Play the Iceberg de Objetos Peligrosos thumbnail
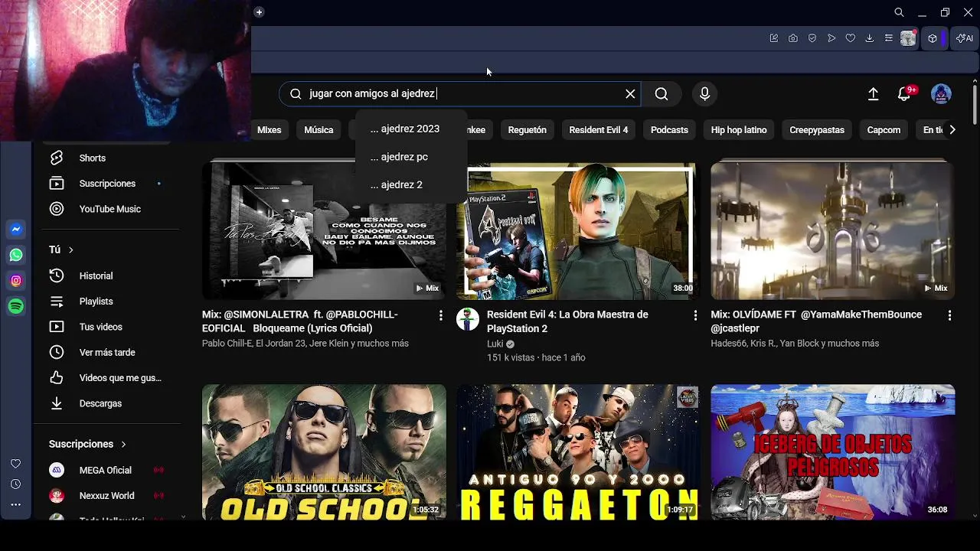Screen dimensions: 980x551 point(832,452)
